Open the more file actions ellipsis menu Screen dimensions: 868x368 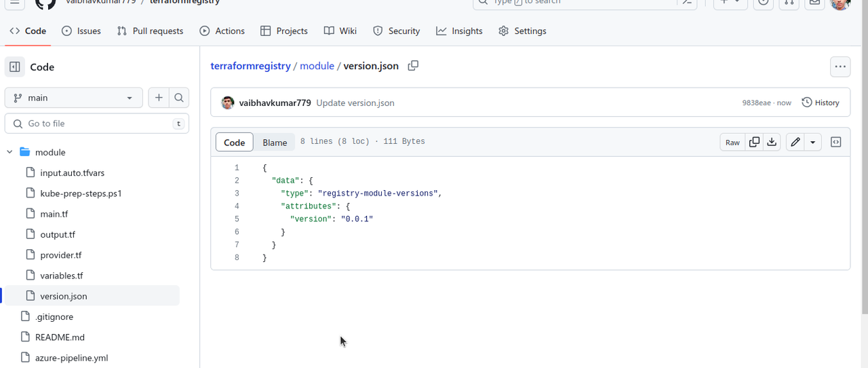click(840, 67)
